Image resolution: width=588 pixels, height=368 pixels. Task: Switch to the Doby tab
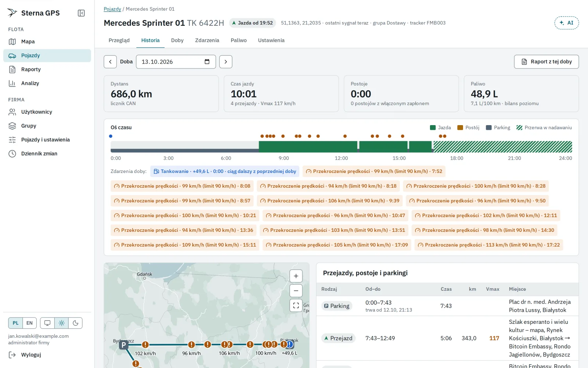177,40
